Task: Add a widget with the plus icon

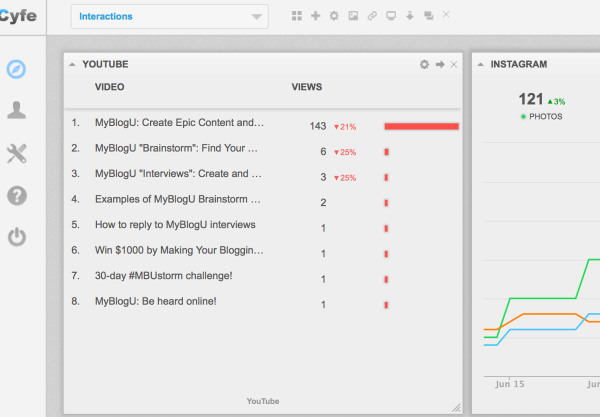Action: click(315, 16)
